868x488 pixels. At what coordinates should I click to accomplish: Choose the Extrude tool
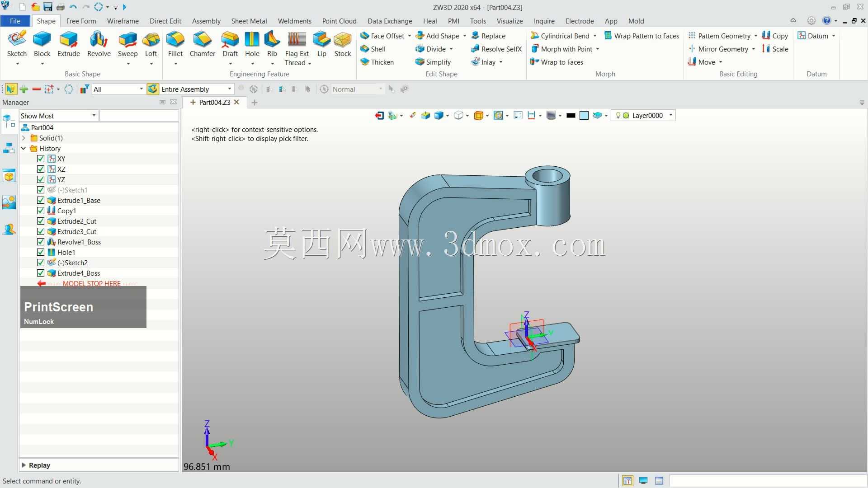point(69,44)
